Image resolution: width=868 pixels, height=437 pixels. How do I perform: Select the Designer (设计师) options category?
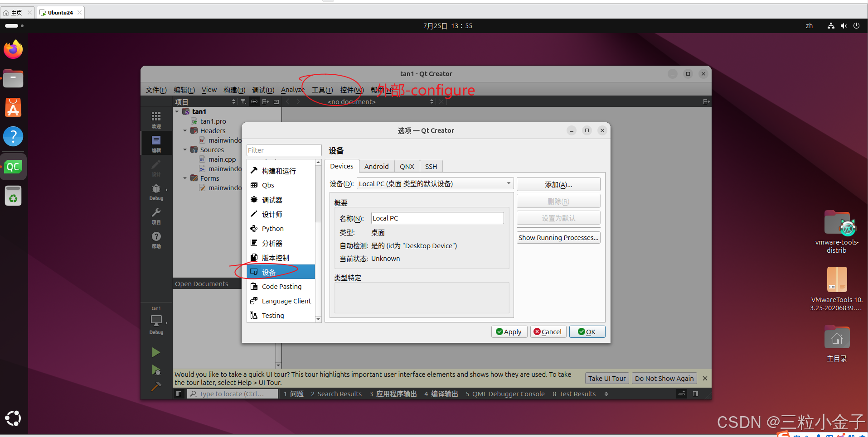point(281,214)
